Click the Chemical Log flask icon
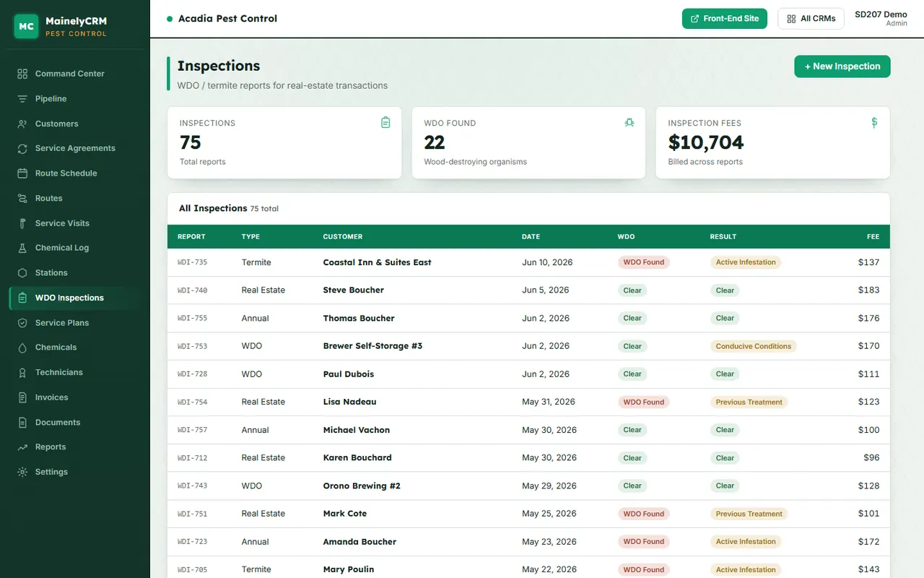924x578 pixels. pos(22,248)
